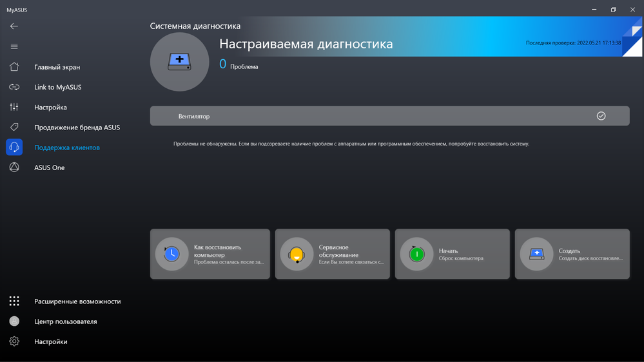Open Центр пользователя menu item
Viewport: 644px width, 362px height.
pos(65,321)
